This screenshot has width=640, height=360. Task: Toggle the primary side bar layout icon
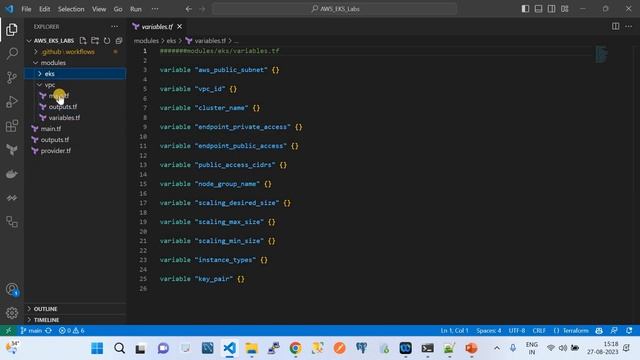pos(525,9)
